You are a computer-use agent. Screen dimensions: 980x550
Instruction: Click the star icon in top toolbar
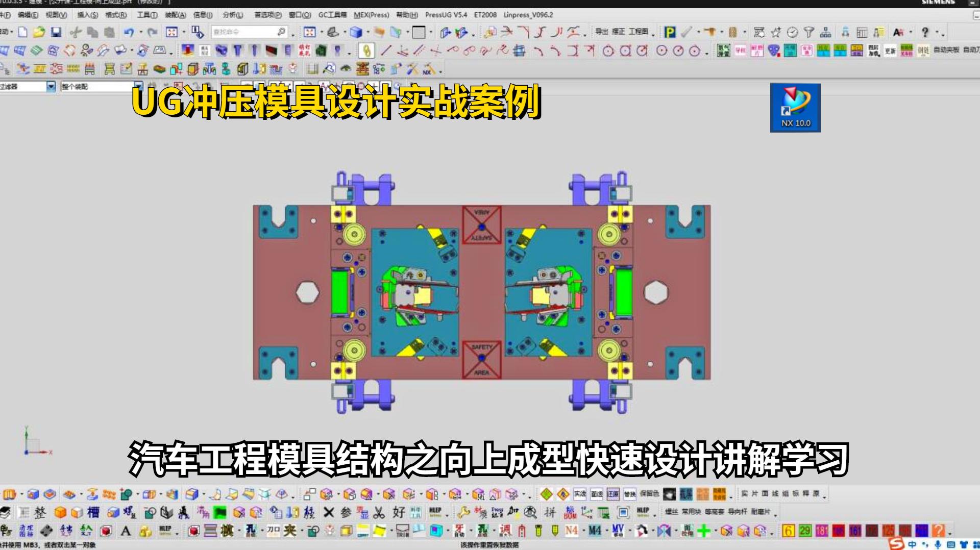776,33
